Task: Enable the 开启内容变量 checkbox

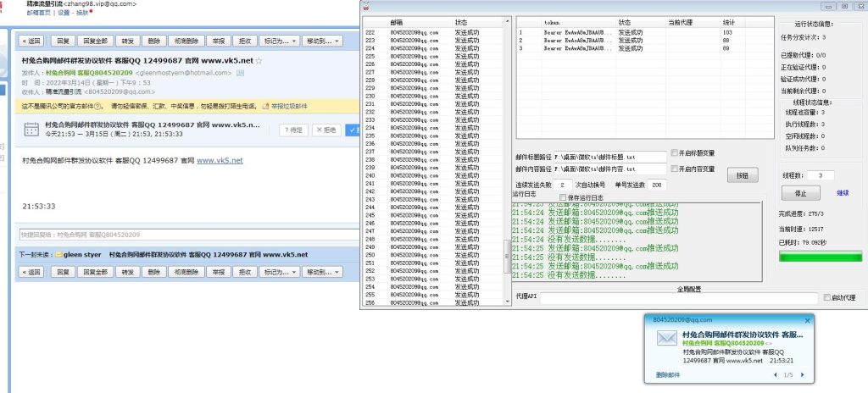Action: point(675,169)
